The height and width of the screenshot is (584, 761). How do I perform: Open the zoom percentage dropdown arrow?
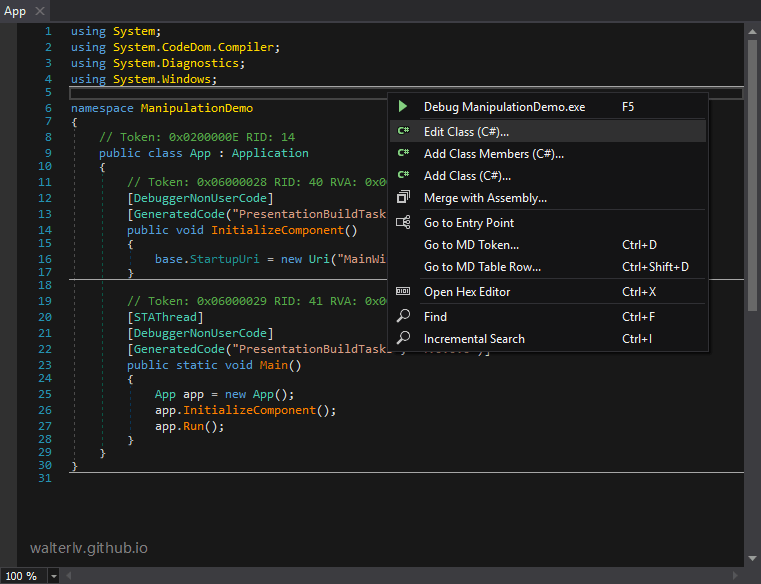(x=54, y=576)
